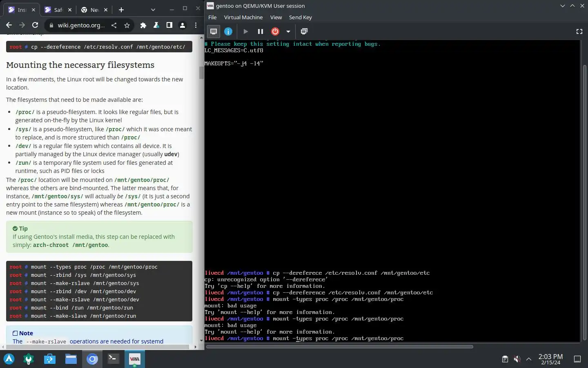Open the tab search chevron
This screenshot has width=588, height=368.
point(153,10)
